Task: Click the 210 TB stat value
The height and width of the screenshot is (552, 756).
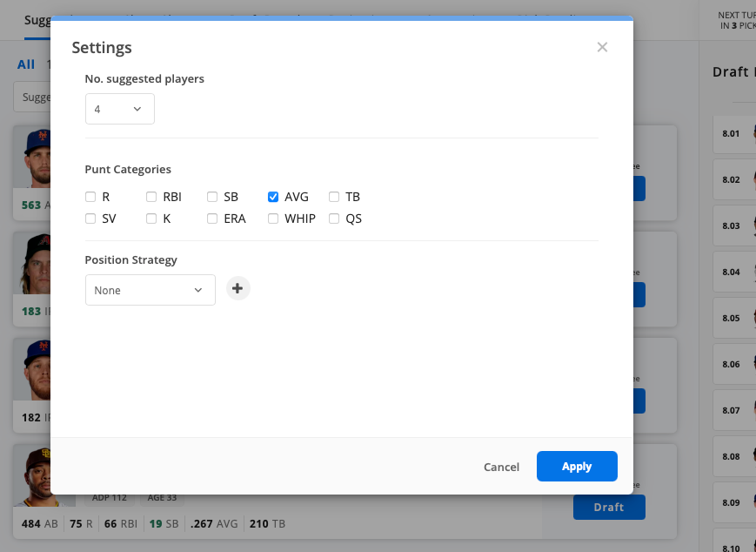Action: tap(267, 523)
